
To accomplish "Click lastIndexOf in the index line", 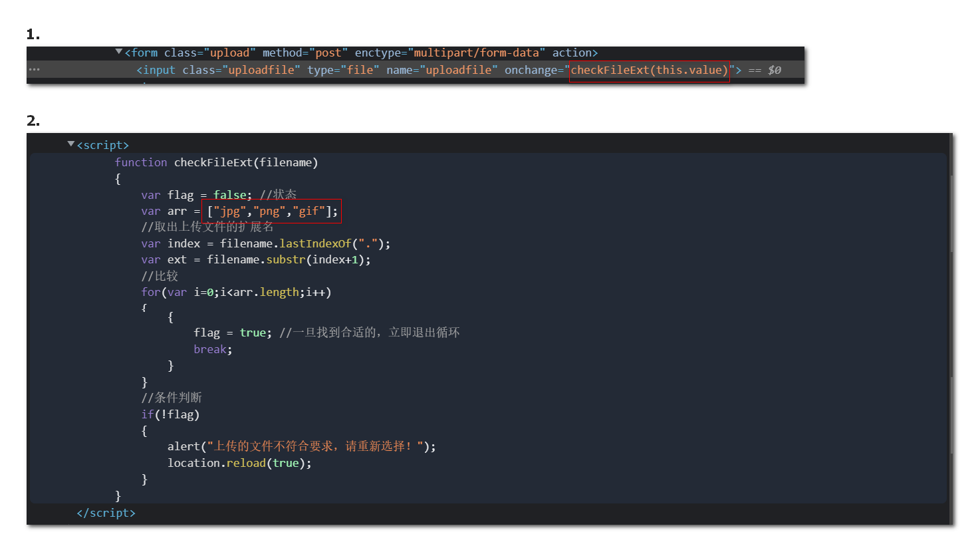I will pyautogui.click(x=314, y=244).
